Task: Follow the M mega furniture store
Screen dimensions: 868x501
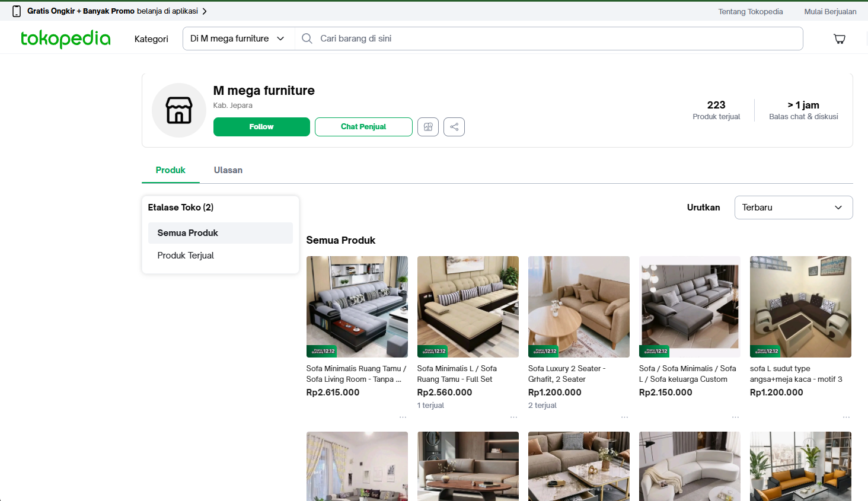Action: 261,127
